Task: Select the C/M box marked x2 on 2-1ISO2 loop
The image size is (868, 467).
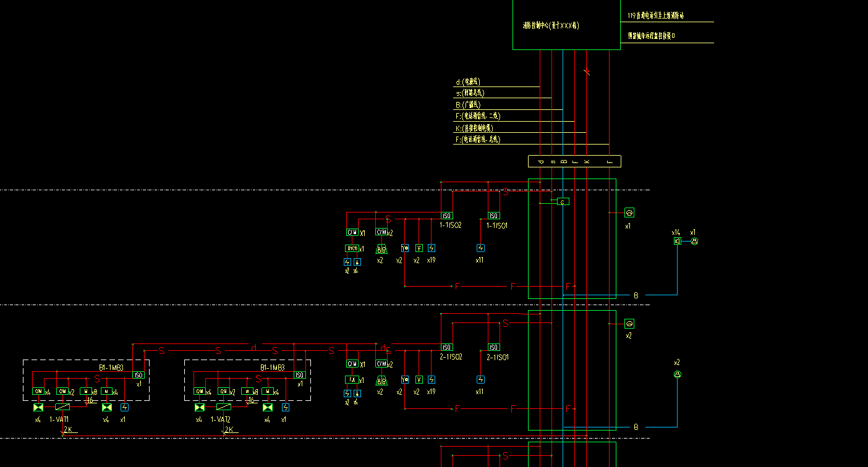Action: pyautogui.click(x=381, y=364)
